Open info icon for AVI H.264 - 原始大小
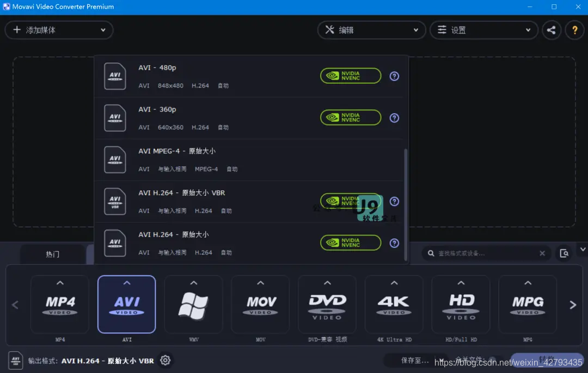588x373 pixels. (394, 243)
